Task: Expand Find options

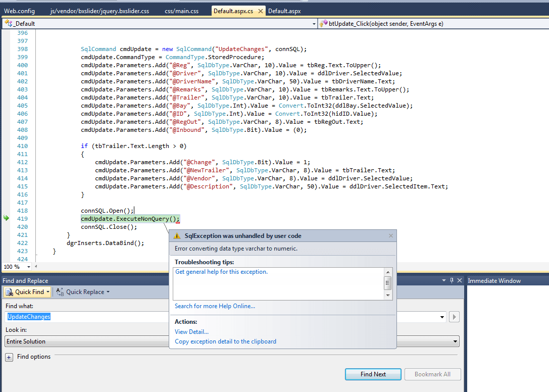Action: [9, 357]
